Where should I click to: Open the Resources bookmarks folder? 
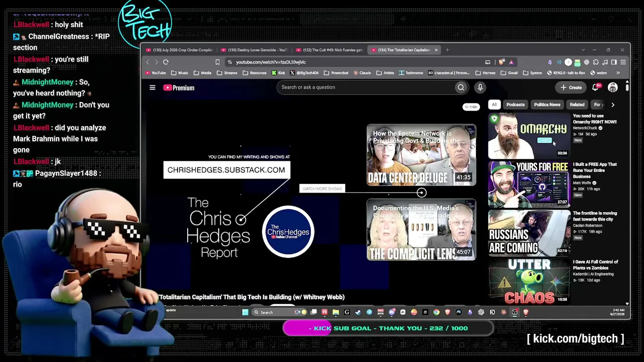coord(255,73)
